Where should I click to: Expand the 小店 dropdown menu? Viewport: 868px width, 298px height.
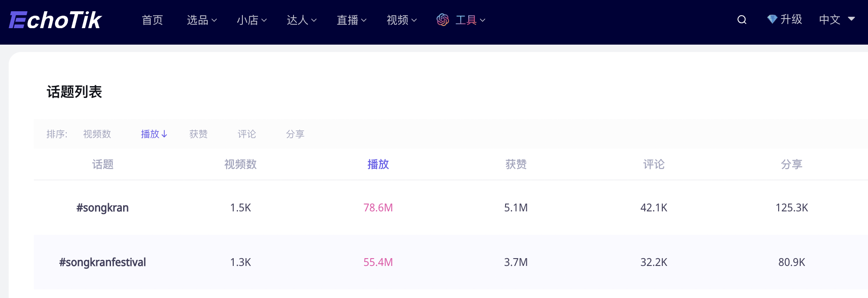[x=251, y=20]
